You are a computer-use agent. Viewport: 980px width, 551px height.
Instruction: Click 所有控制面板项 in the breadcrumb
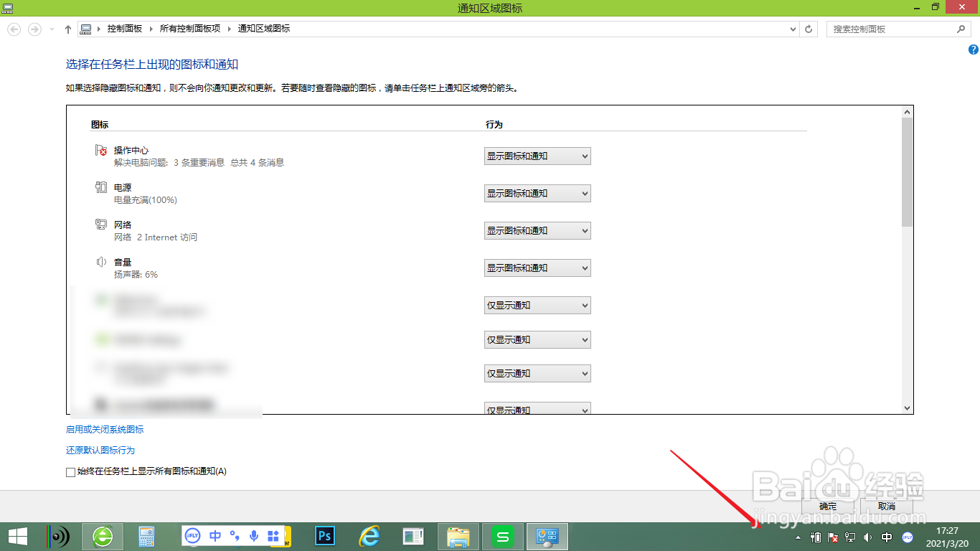[190, 29]
